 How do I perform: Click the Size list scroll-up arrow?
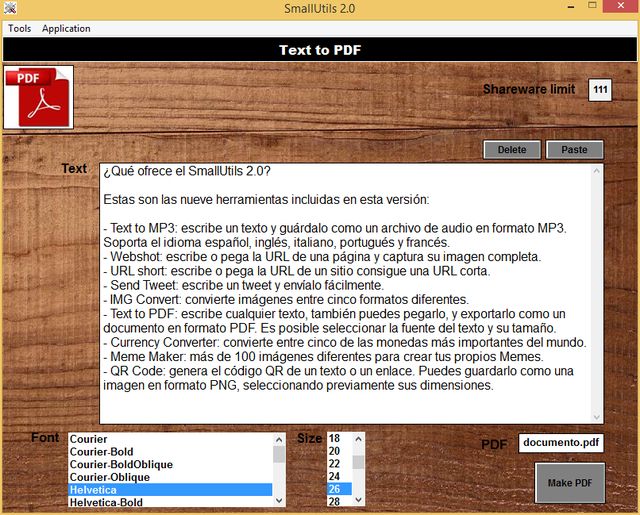coord(360,438)
